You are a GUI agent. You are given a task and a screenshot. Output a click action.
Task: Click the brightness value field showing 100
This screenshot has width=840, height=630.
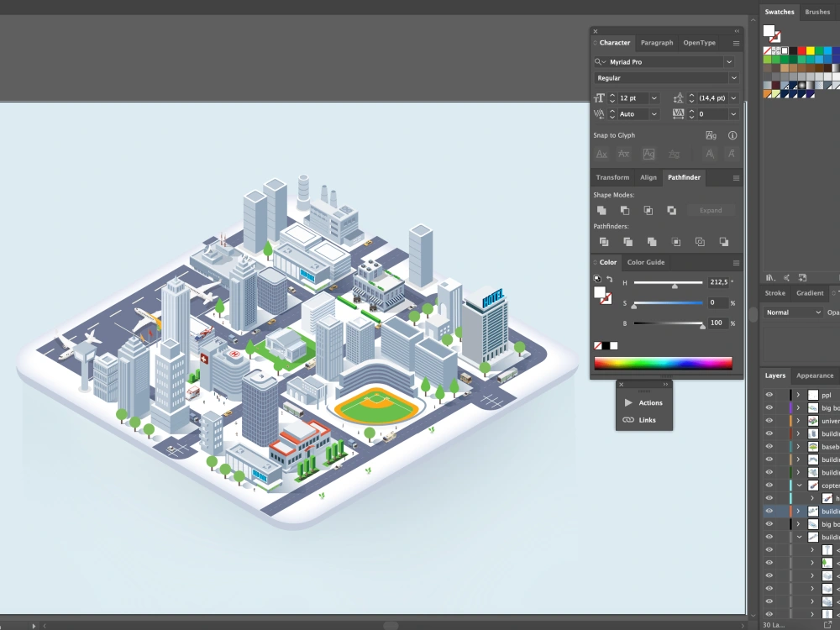(718, 323)
